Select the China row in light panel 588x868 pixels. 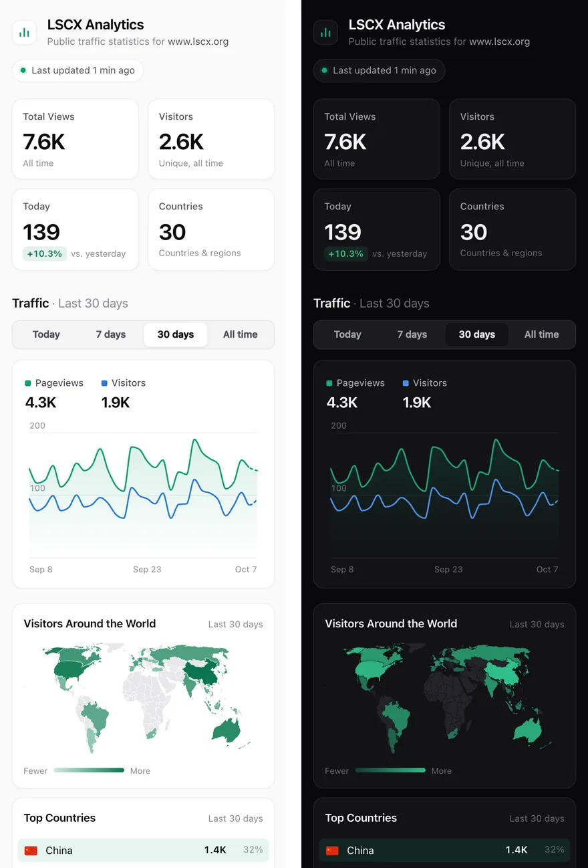point(143,851)
